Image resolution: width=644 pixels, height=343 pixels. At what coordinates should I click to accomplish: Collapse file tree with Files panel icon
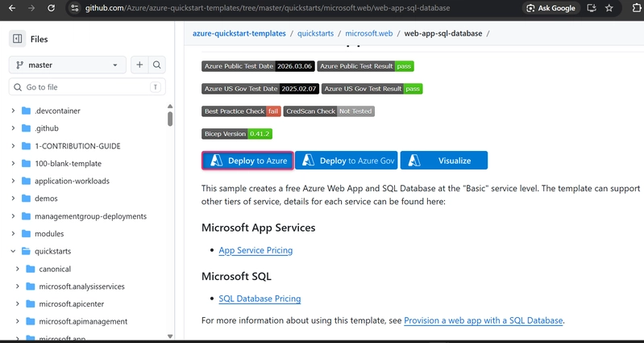(x=17, y=39)
